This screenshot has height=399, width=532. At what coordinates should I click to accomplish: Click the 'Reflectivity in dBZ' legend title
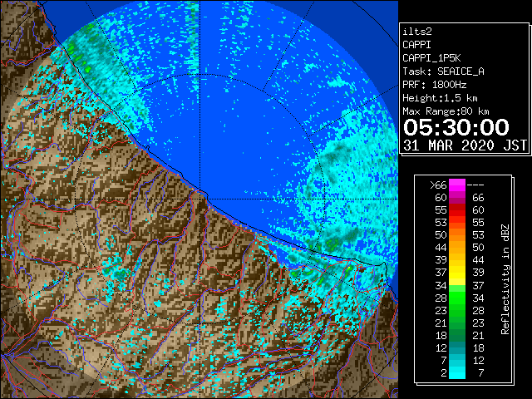(x=505, y=279)
